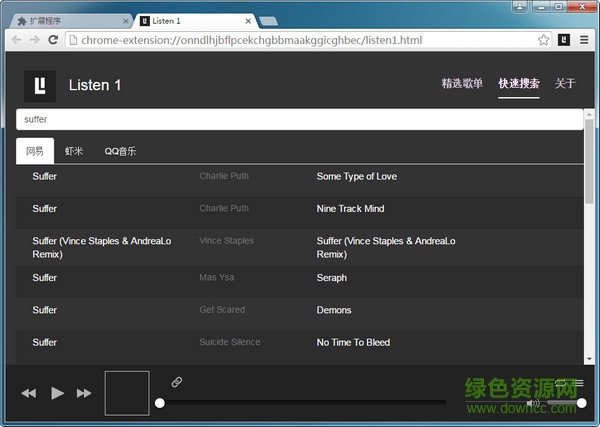Open the Chrome hamburger menu

pyautogui.click(x=584, y=40)
